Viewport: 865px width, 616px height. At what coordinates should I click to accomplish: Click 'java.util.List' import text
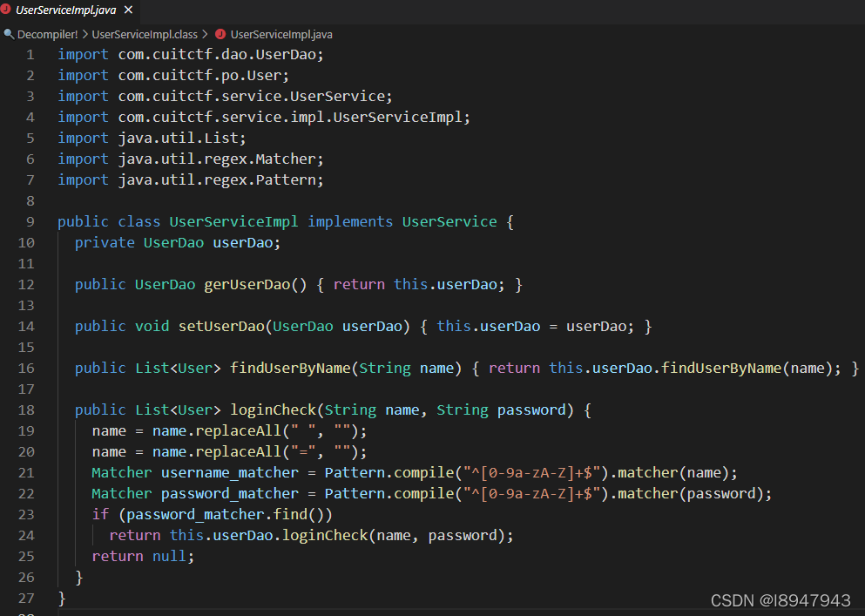pos(179,139)
